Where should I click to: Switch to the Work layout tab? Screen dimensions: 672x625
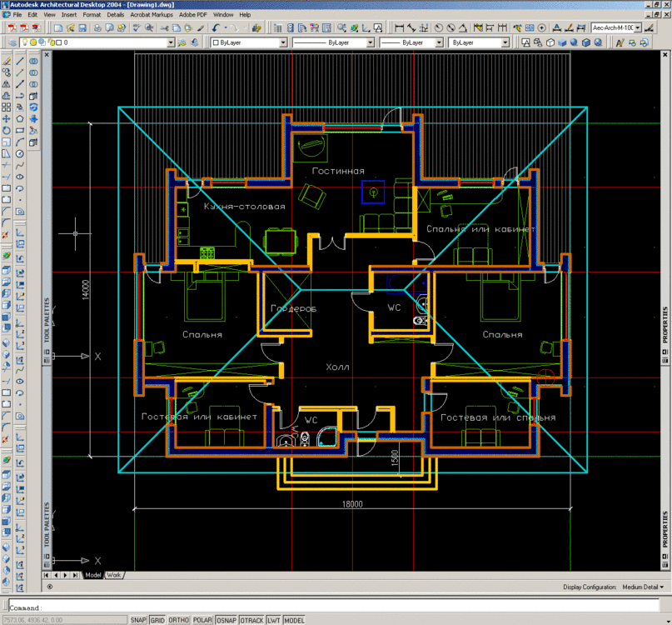click(114, 574)
